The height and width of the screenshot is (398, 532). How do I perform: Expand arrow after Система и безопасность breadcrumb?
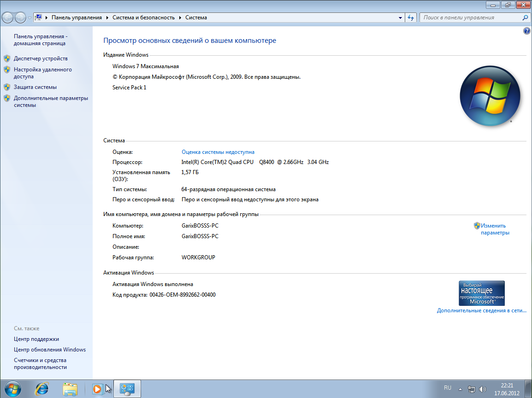(180, 18)
